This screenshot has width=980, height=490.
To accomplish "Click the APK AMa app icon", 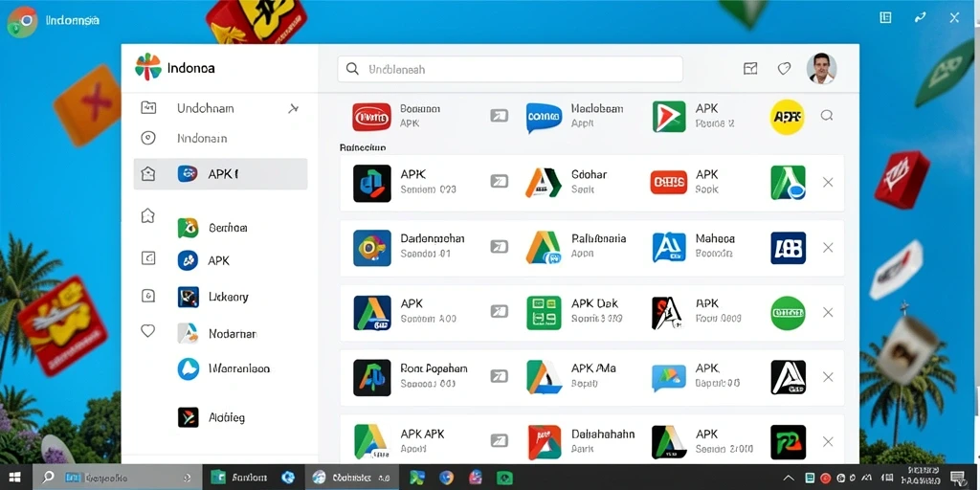I will (x=544, y=377).
